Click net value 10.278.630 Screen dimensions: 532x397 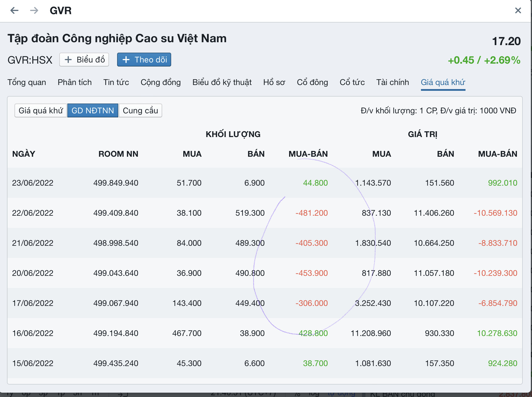pyautogui.click(x=497, y=333)
